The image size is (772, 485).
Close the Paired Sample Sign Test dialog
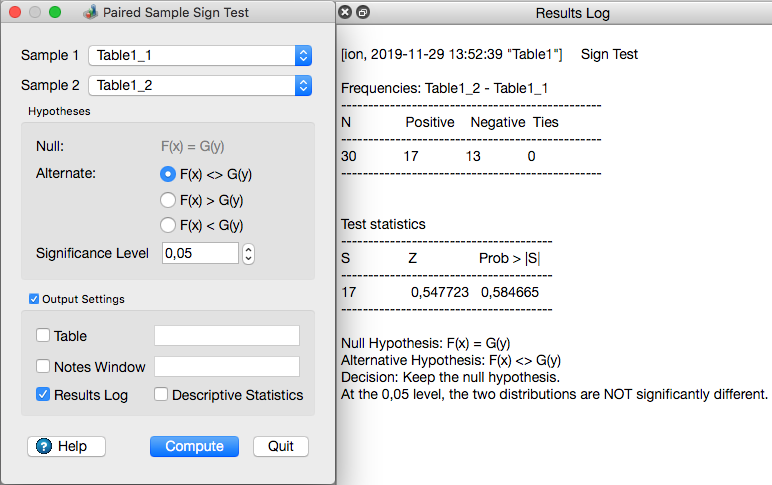(x=15, y=13)
